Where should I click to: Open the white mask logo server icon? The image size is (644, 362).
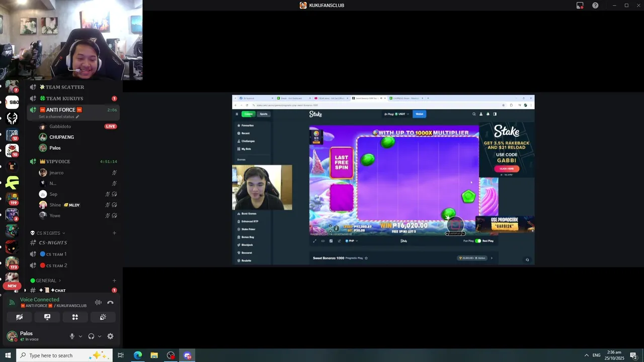coord(12,118)
